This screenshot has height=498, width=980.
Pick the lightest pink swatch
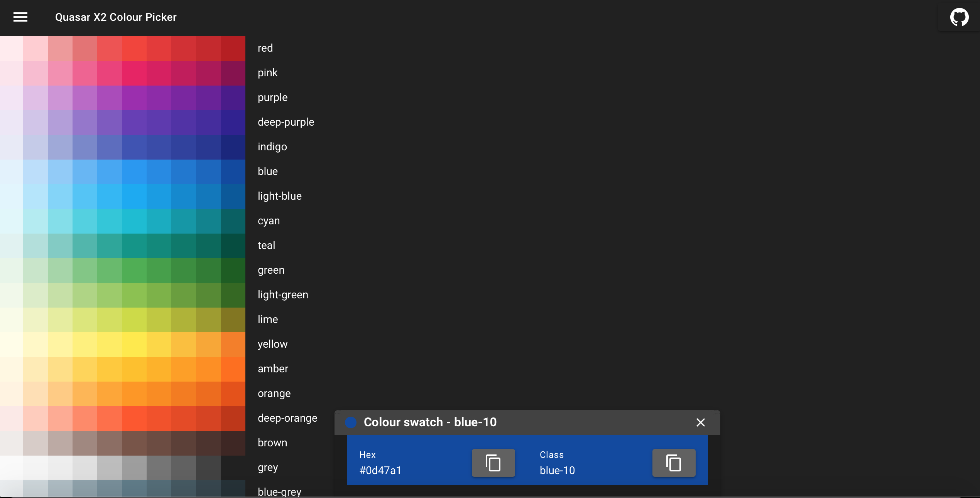(x=12, y=72)
